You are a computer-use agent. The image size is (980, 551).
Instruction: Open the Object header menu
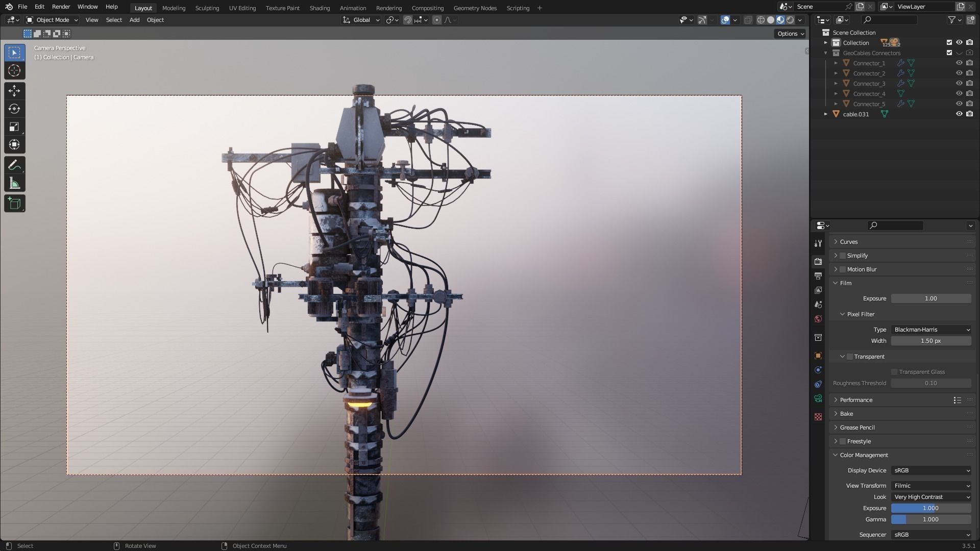[155, 20]
